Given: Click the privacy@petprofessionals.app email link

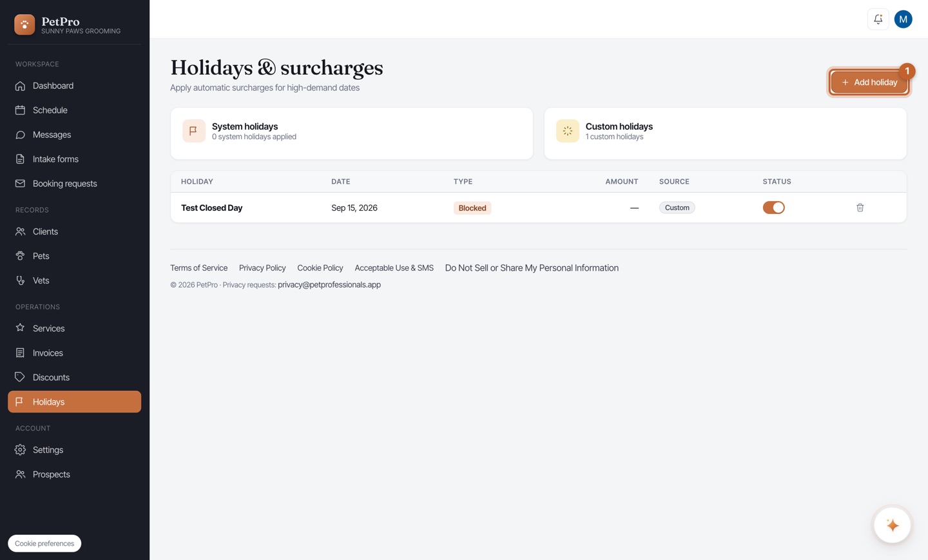Looking at the screenshot, I should [329, 285].
